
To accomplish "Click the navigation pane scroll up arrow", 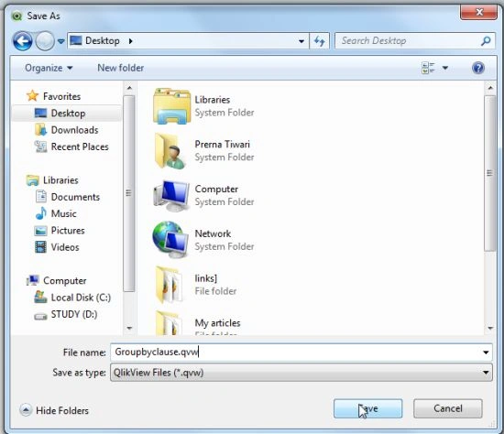I will [x=129, y=88].
